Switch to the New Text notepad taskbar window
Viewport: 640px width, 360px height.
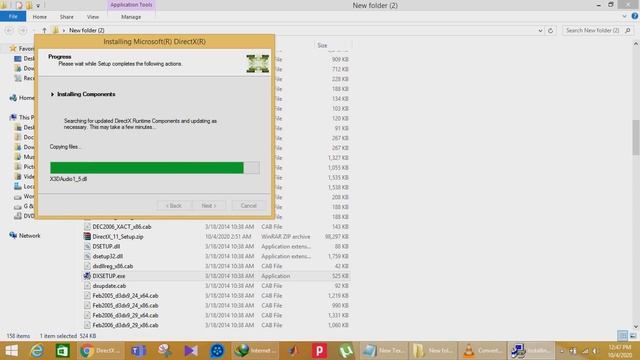click(383, 351)
